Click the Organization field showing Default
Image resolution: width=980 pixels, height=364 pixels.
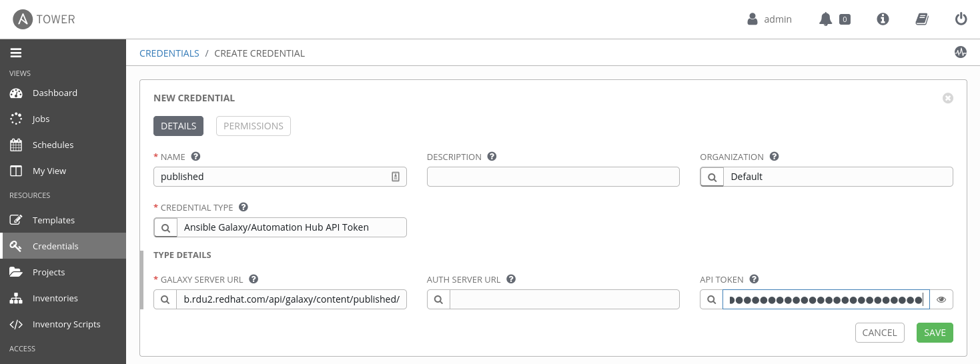(838, 177)
